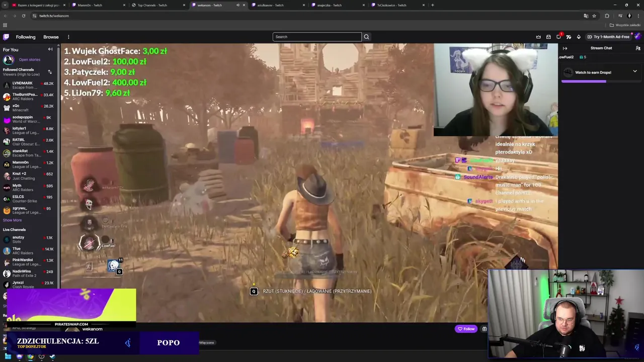644x362 pixels.
Task: Open Prime loot crown icon
Action: 538,37
